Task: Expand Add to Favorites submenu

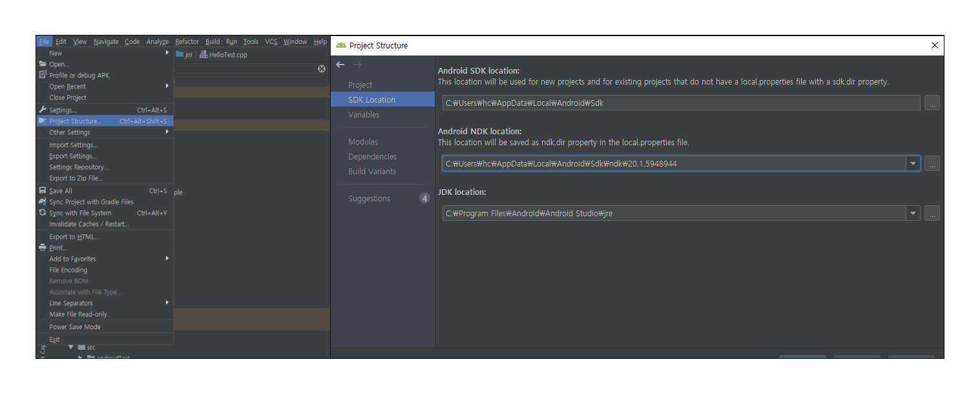Action: pyautogui.click(x=105, y=259)
